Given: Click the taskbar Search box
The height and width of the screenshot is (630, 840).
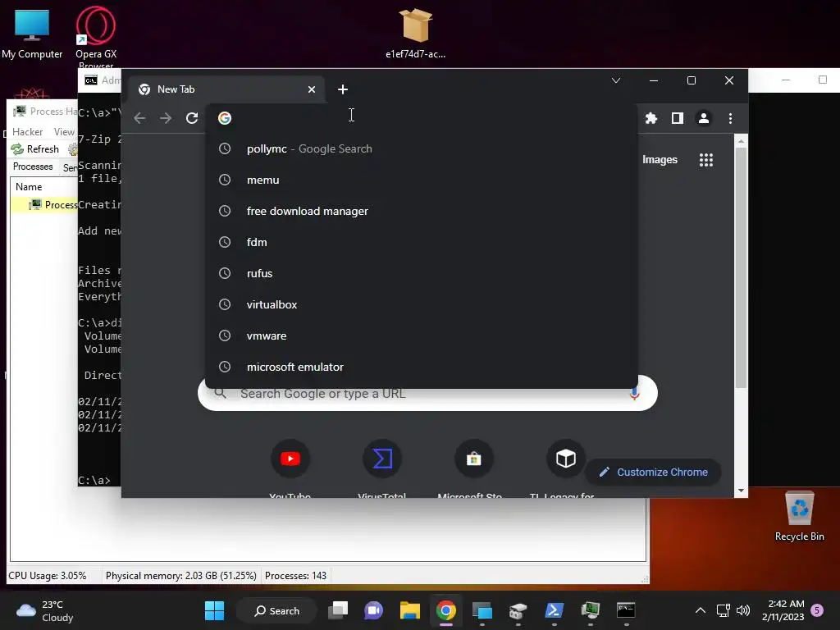Looking at the screenshot, I should tap(276, 610).
